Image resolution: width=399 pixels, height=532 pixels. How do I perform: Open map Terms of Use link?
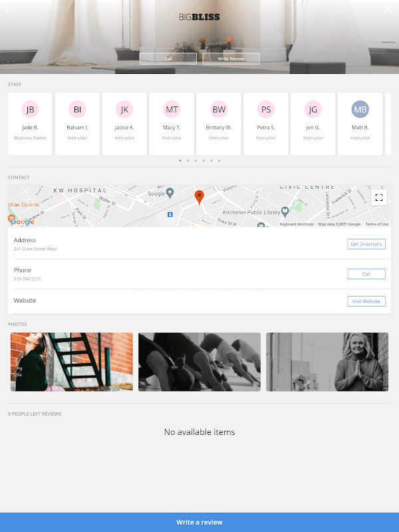(377, 224)
